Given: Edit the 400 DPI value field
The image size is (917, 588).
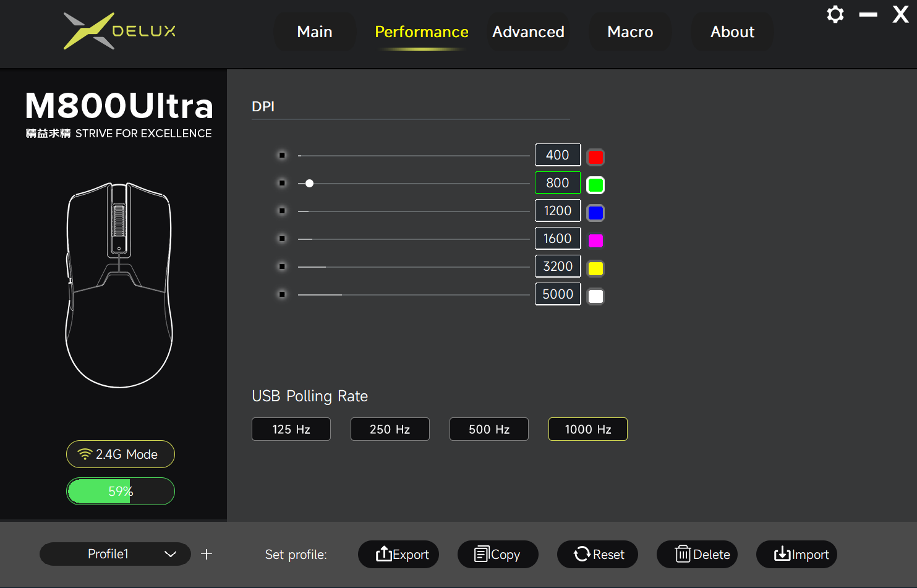Looking at the screenshot, I should 558,155.
